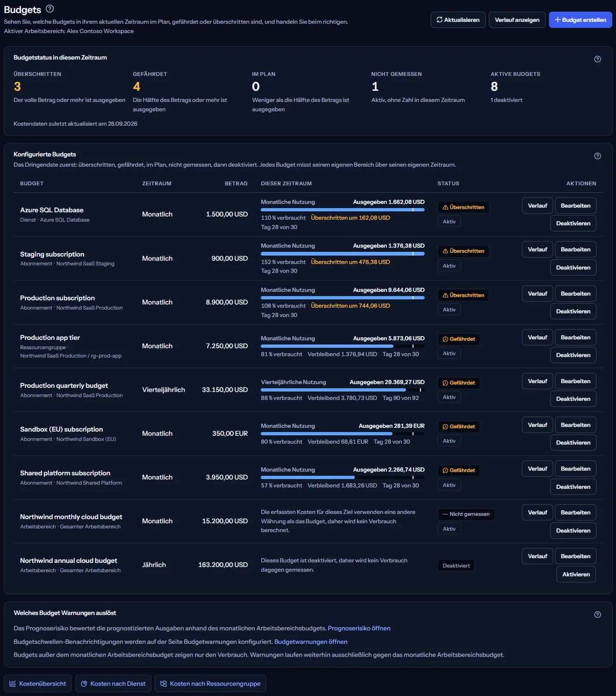Viewport: 616px width, 696px height.
Task: Show Verlauf for Production subscription
Action: point(537,294)
